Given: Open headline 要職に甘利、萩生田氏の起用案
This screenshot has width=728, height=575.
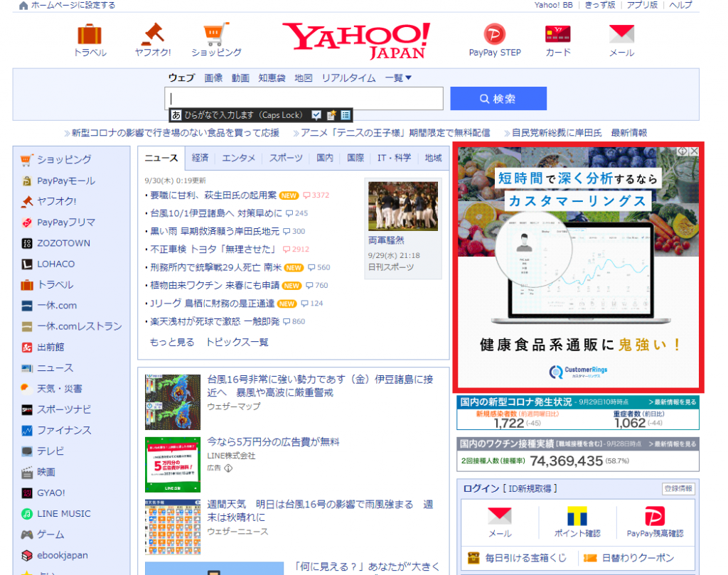Looking at the screenshot, I should [213, 195].
